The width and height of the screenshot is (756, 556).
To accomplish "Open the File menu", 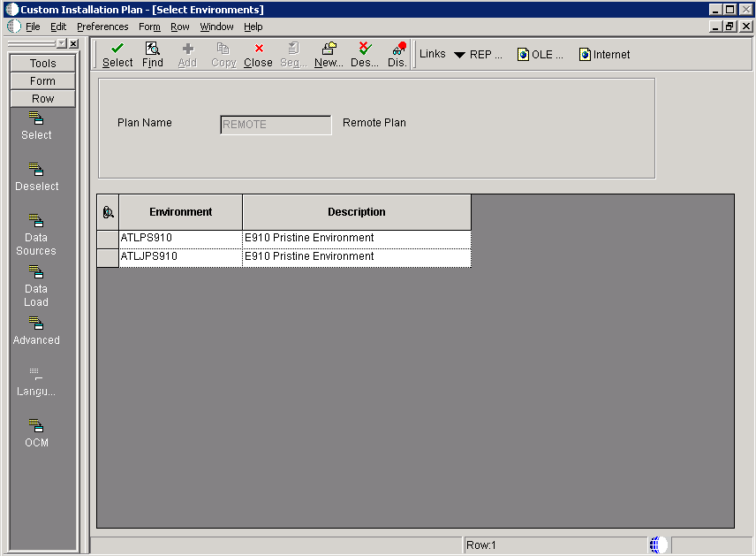I will [33, 27].
